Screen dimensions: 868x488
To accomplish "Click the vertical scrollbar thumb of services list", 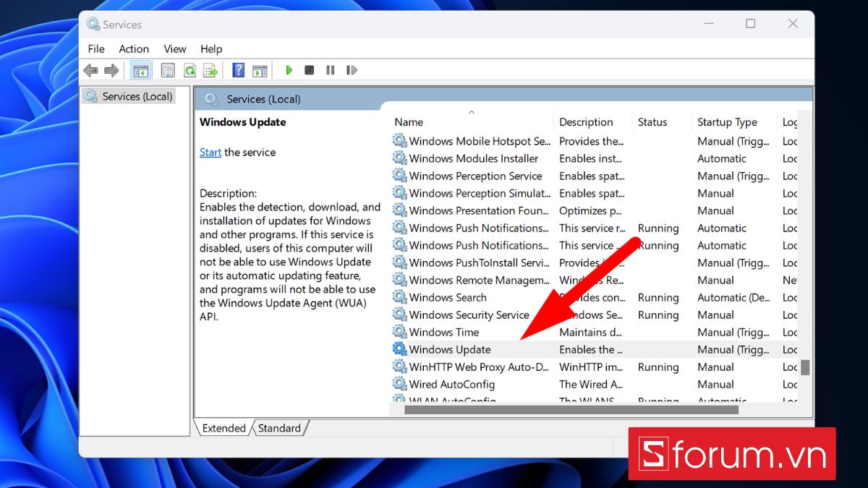I will (x=805, y=367).
